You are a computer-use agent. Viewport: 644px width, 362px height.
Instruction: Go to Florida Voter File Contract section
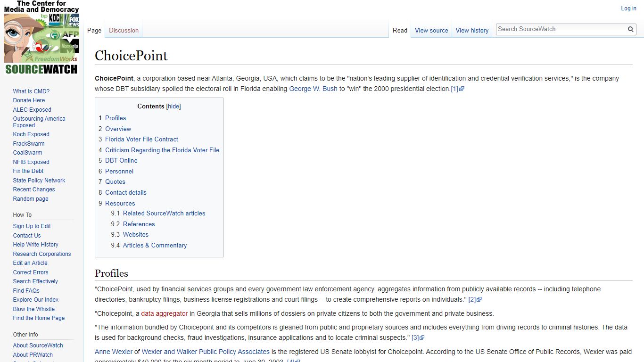141,139
